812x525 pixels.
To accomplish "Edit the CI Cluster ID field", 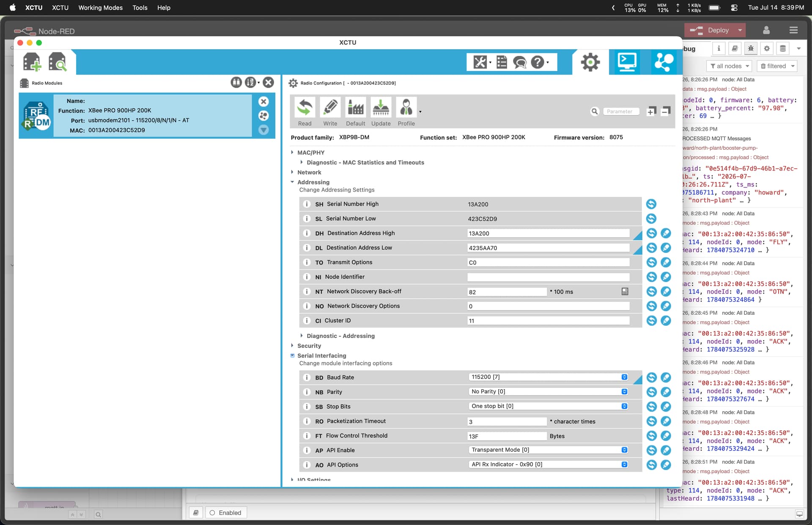I will (549, 321).
